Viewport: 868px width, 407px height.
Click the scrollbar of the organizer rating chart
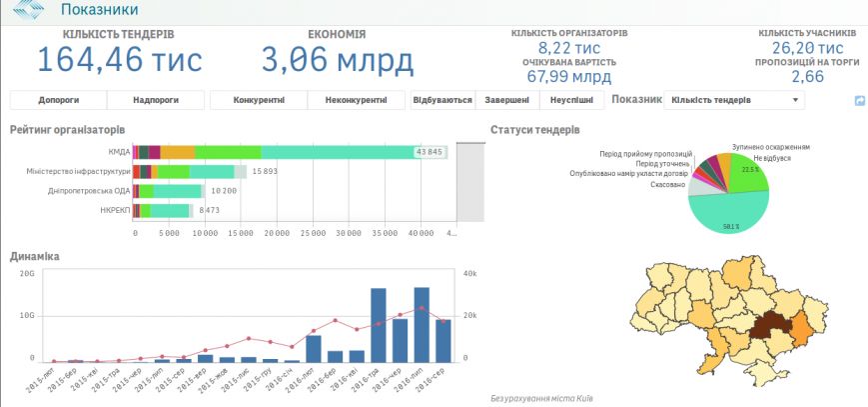point(470,182)
